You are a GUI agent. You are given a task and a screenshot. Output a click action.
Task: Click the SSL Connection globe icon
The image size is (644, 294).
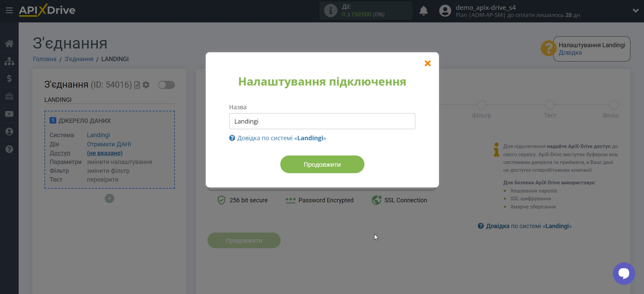click(x=377, y=200)
